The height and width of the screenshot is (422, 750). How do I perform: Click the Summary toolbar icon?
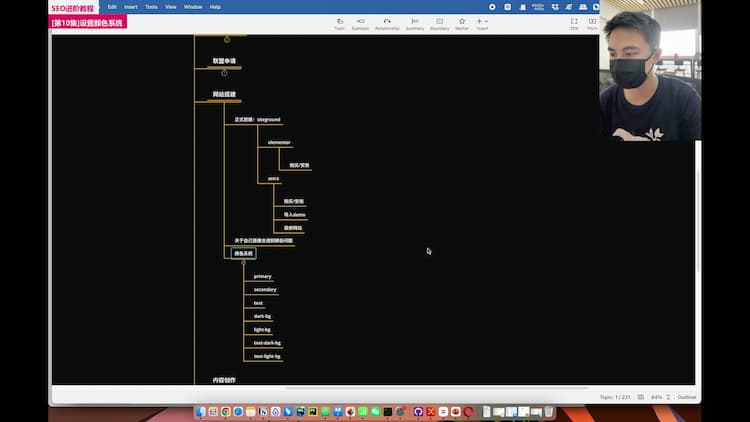coord(414,22)
